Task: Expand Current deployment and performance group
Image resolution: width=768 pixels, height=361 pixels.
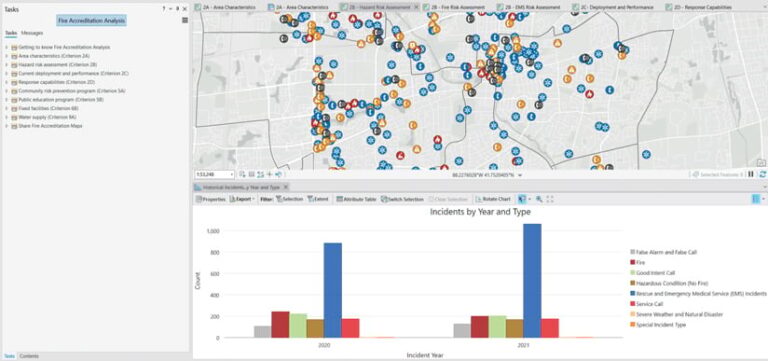Action: coord(7,73)
